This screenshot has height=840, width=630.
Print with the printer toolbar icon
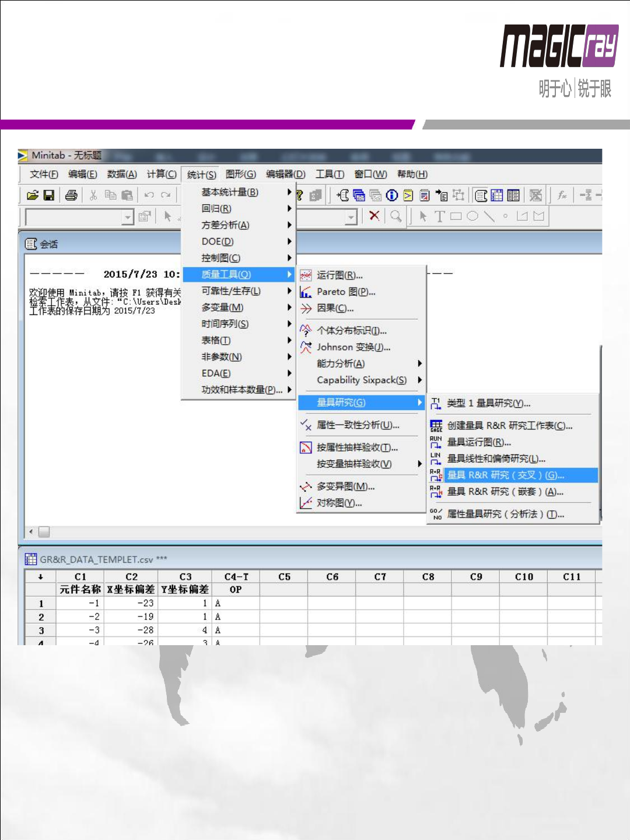coord(71,195)
